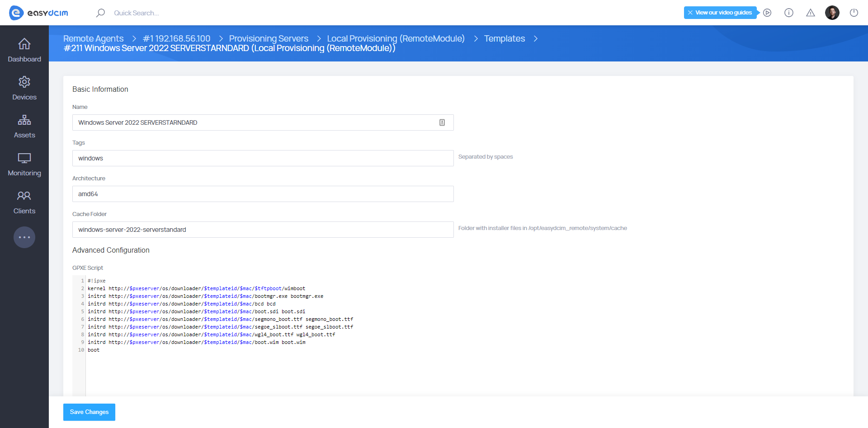The image size is (868, 428).
Task: Go to Templates breadcrumb
Action: pos(505,38)
